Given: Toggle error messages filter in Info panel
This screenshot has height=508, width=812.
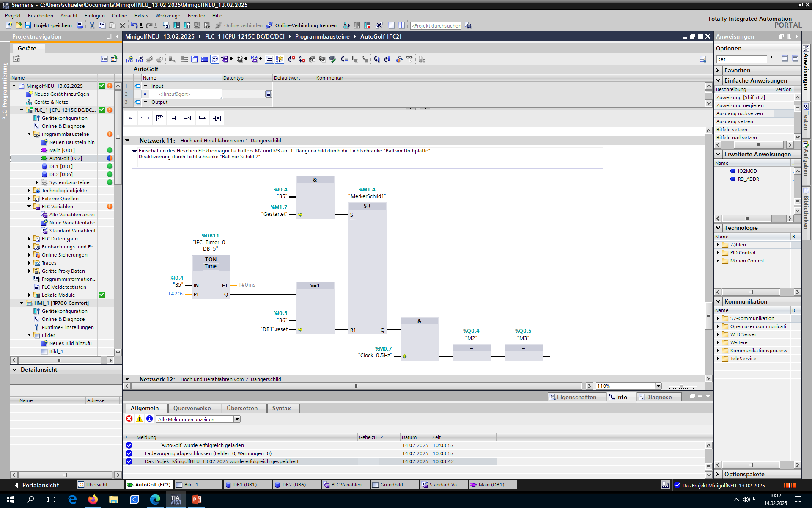Looking at the screenshot, I should click(x=129, y=419).
